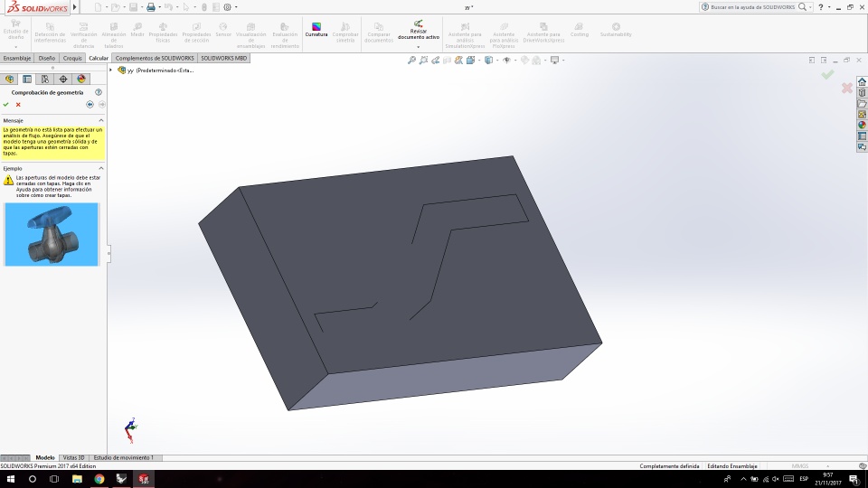Switch to Complementos de SOLIDWORKS tab
The height and width of the screenshot is (488, 868).
tap(155, 58)
